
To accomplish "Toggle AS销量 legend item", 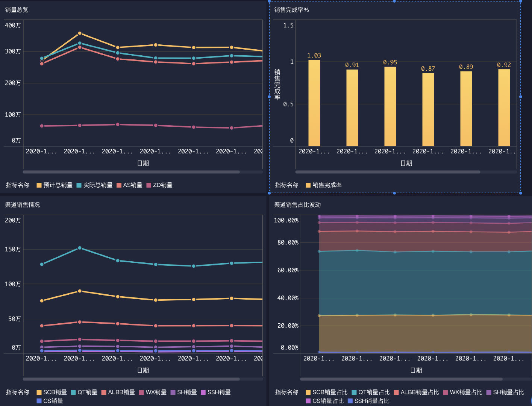I will click(129, 185).
